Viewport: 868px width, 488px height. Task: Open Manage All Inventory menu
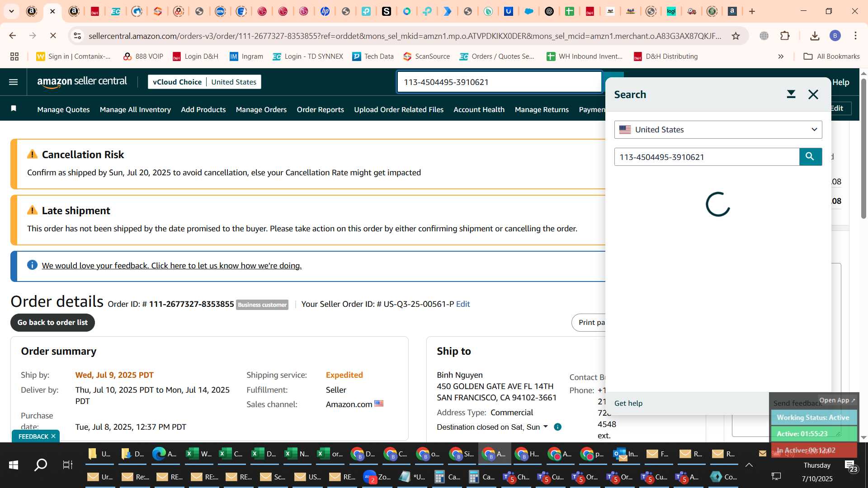click(x=135, y=109)
